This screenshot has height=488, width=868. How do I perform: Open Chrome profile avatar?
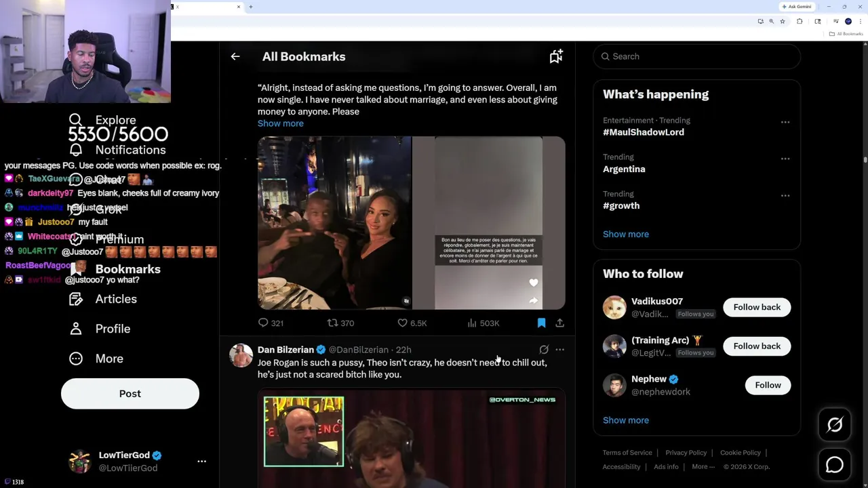click(x=848, y=21)
